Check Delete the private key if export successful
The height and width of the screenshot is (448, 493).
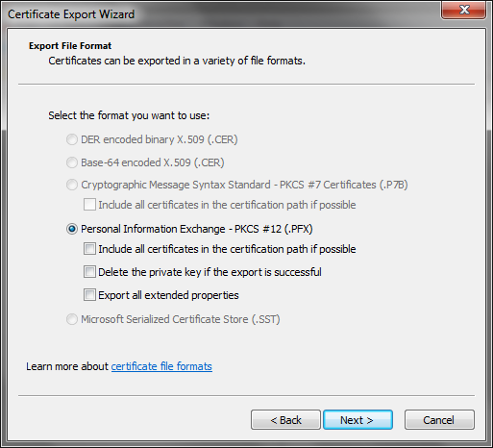point(89,272)
